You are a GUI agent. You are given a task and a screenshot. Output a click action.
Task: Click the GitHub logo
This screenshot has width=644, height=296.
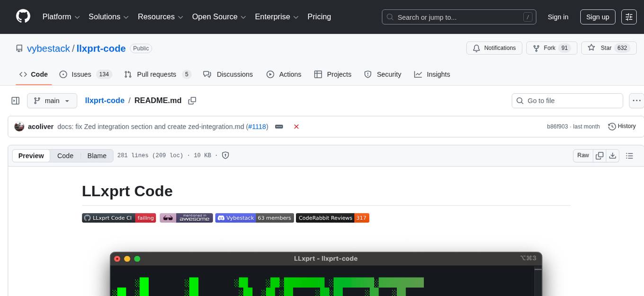(23, 16)
